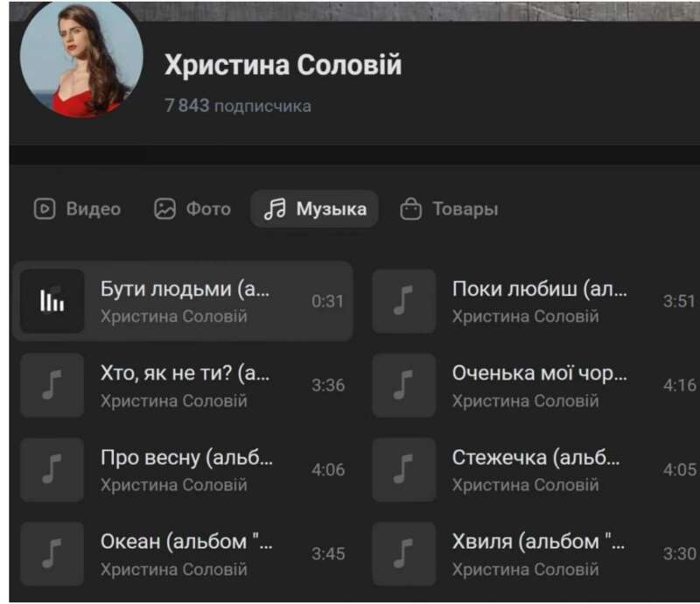
Task: Open artist link under Стежечка track
Action: (x=526, y=485)
